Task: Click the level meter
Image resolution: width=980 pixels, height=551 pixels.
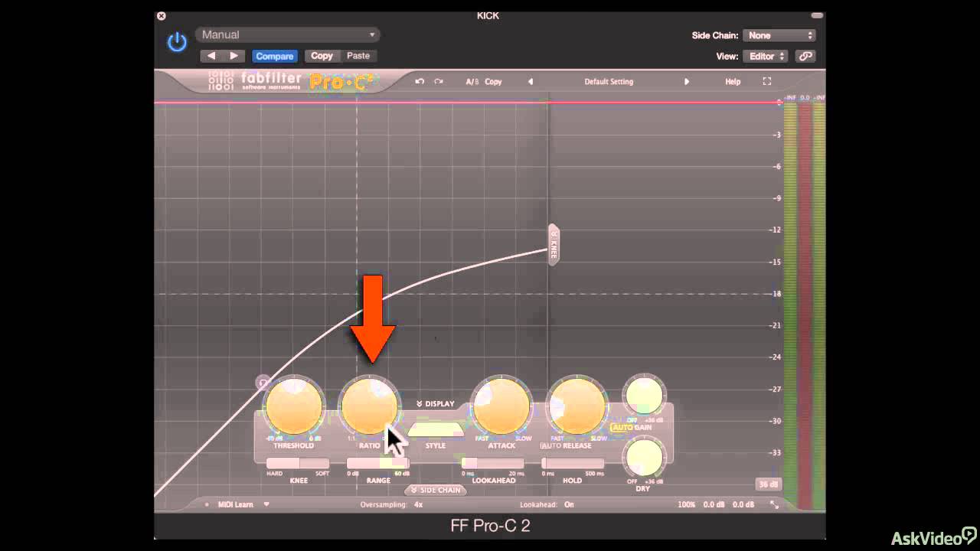Action: pyautogui.click(x=804, y=305)
